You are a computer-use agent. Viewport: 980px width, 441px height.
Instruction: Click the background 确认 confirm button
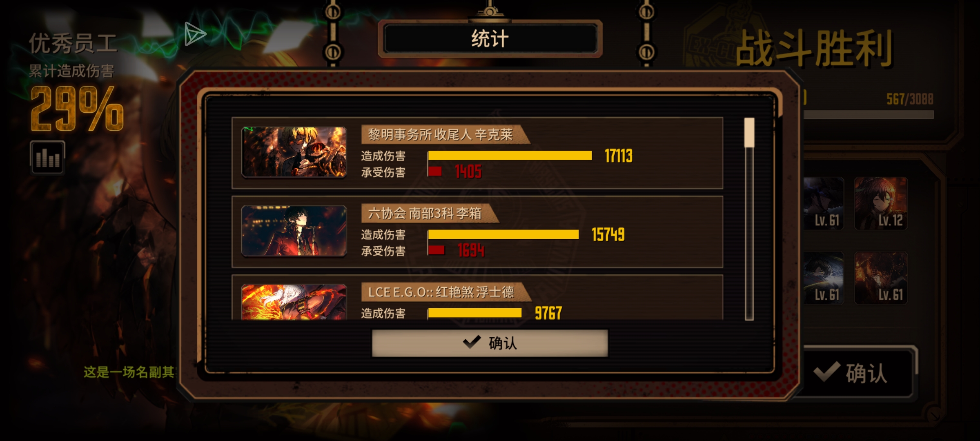(857, 372)
